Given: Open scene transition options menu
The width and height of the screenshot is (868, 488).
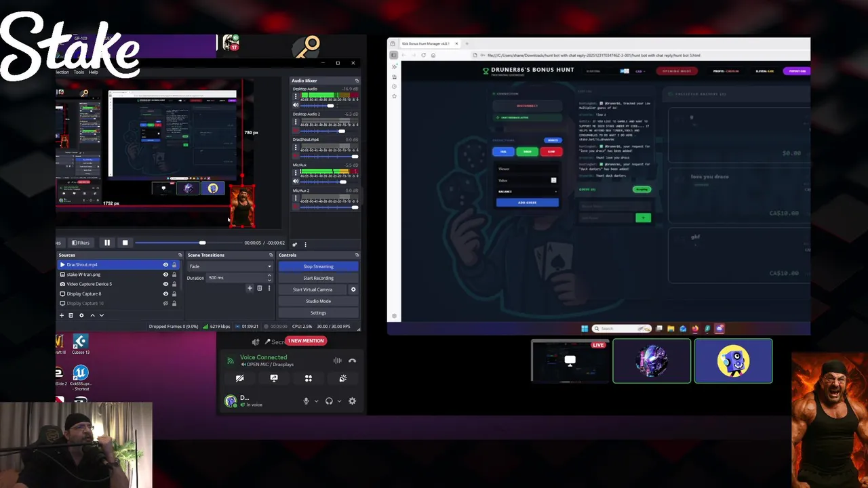Looking at the screenshot, I should pos(269,289).
